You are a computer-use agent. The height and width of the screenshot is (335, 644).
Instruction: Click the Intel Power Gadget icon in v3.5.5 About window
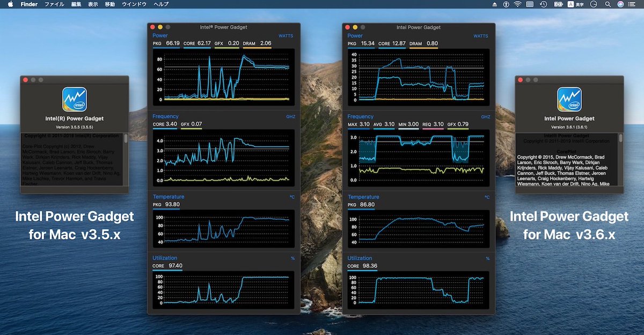pos(75,100)
